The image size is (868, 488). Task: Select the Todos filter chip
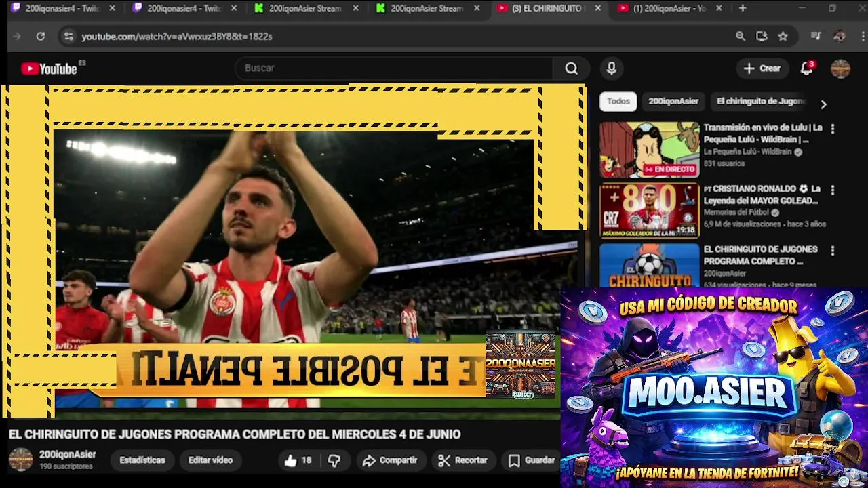click(618, 101)
